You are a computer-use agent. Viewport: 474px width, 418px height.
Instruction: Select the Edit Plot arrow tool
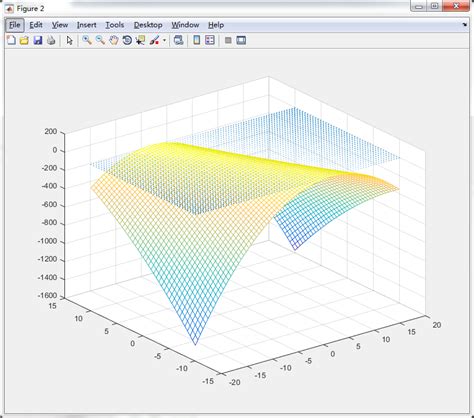tap(69, 40)
